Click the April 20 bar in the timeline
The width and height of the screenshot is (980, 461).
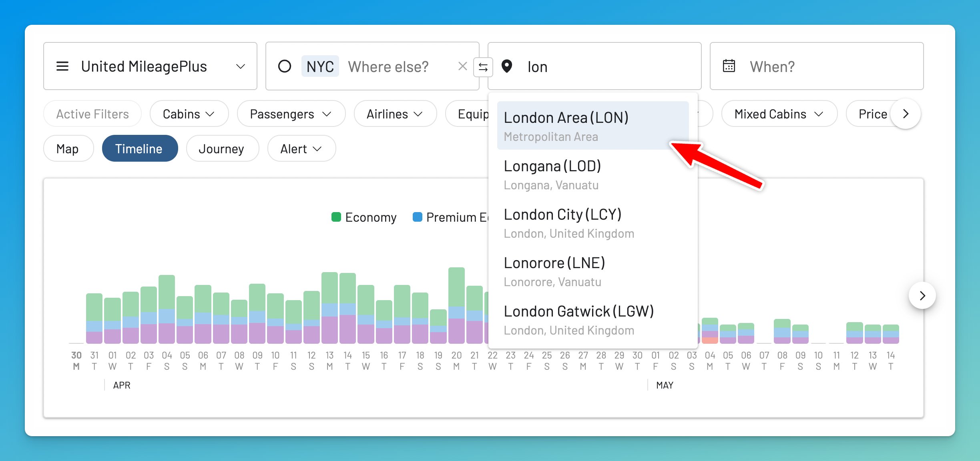(x=456, y=306)
